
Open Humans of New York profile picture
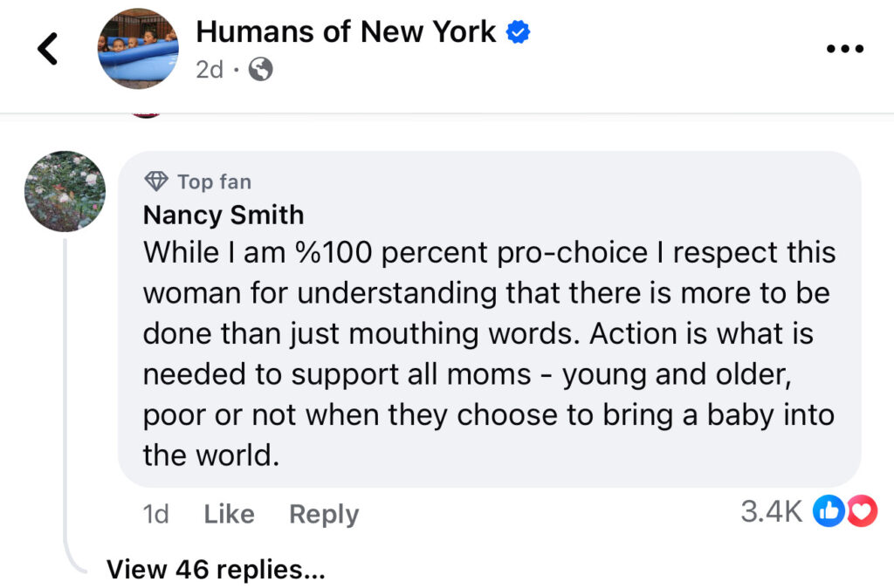click(x=136, y=49)
